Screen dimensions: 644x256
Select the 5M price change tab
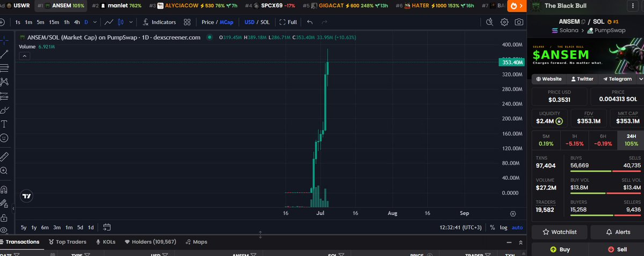coord(546,140)
